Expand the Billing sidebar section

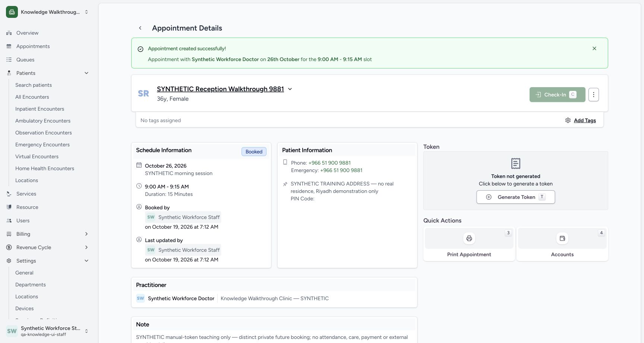click(48, 234)
